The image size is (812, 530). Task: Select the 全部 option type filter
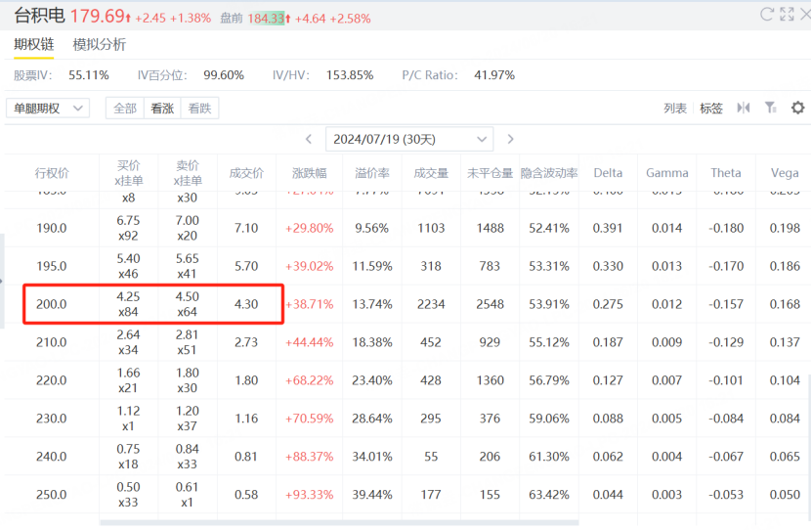tap(125, 109)
